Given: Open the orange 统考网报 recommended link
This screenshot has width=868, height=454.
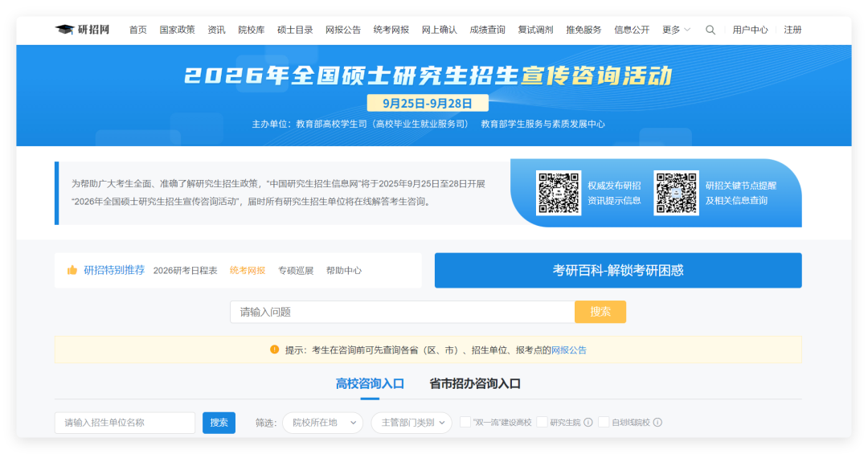Looking at the screenshot, I should (248, 270).
